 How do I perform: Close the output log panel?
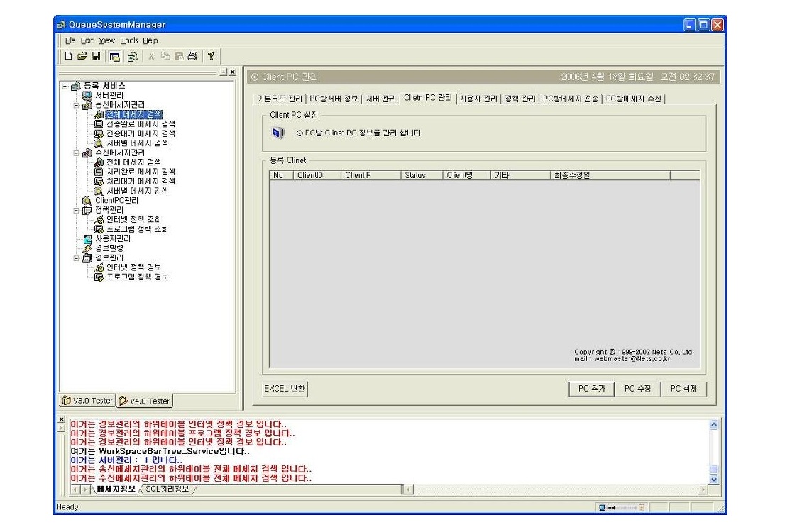point(62,419)
